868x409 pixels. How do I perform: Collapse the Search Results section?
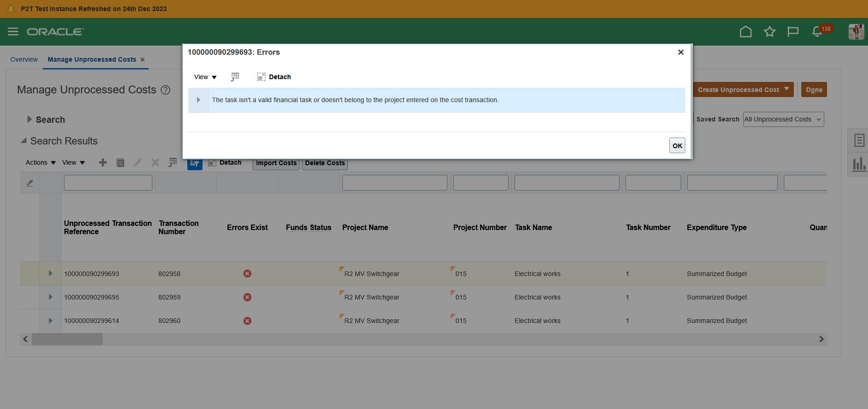pyautogui.click(x=23, y=141)
